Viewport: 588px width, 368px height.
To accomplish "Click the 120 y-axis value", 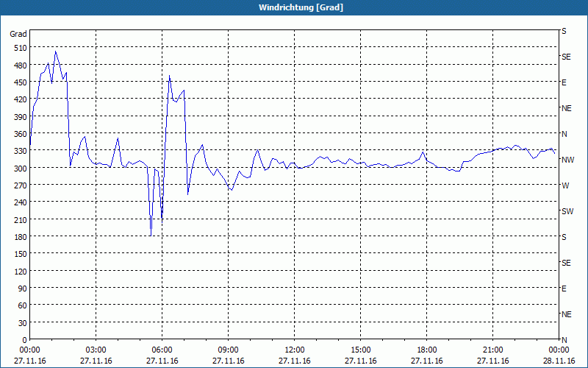I will (x=21, y=272).
